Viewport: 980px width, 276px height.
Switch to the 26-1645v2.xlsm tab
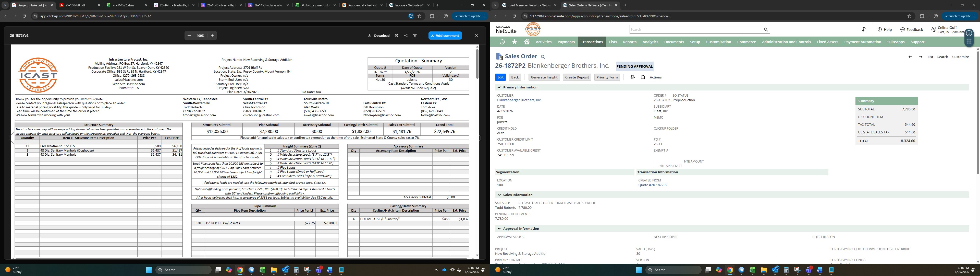[x=127, y=5]
